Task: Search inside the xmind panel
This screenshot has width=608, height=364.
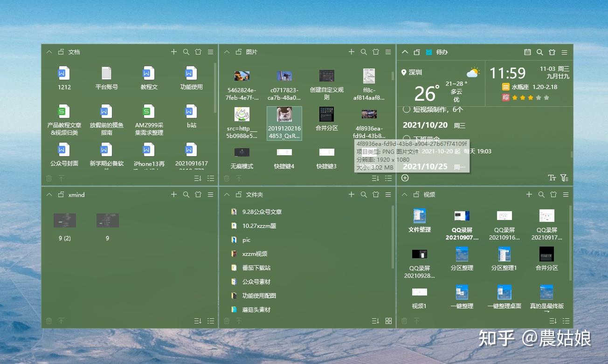Action: click(186, 194)
